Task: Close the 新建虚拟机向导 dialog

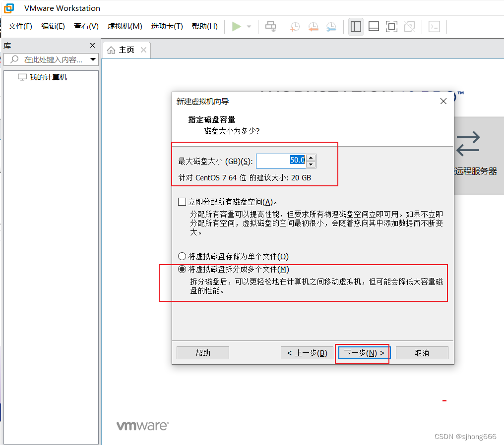Action: 443,101
